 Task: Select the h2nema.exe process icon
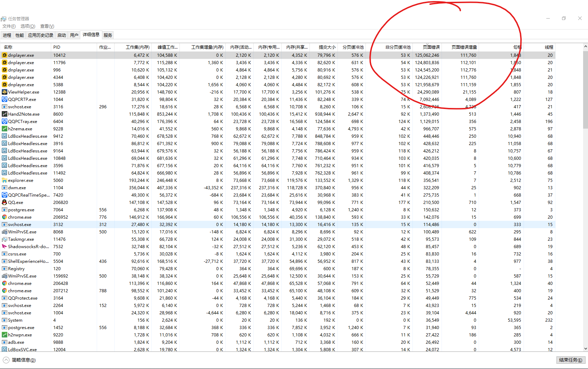pos(5,129)
